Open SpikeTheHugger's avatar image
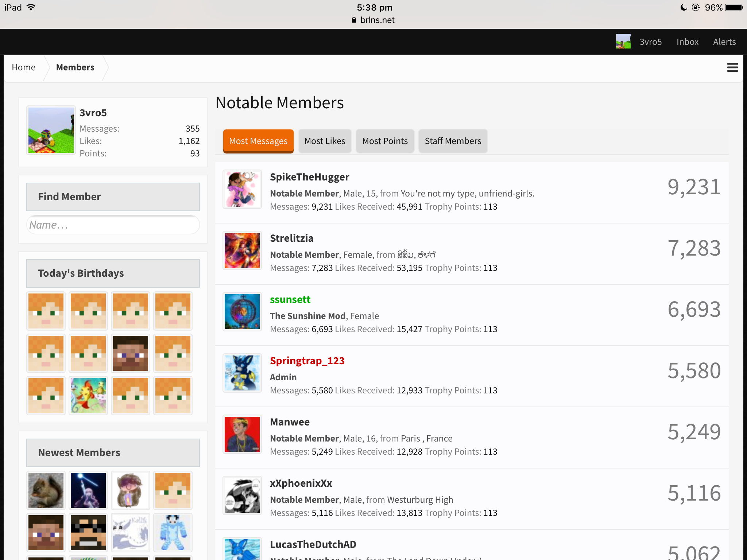Screen dimensions: 747x560 [242, 189]
